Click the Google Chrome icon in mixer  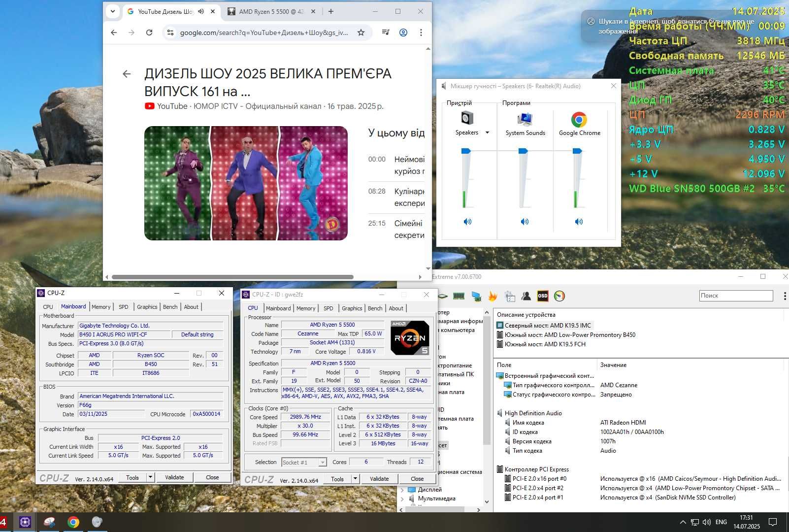tap(579, 119)
